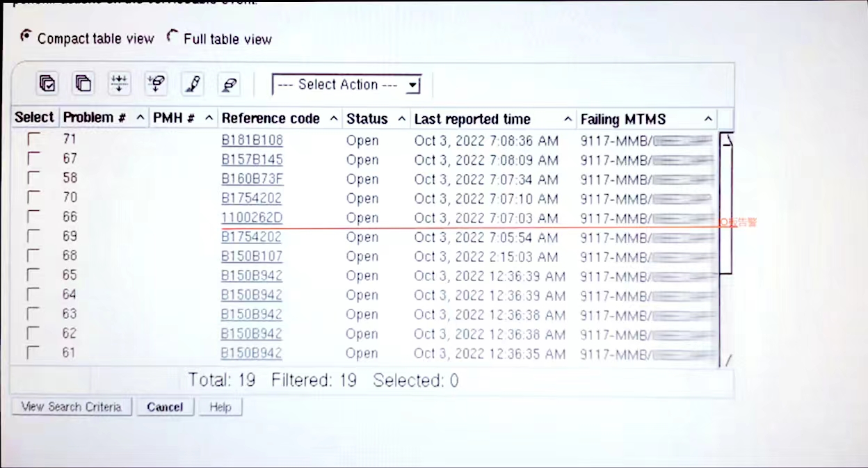Open reference code B181B108 link
Image resolution: width=868 pixels, height=468 pixels.
252,140
